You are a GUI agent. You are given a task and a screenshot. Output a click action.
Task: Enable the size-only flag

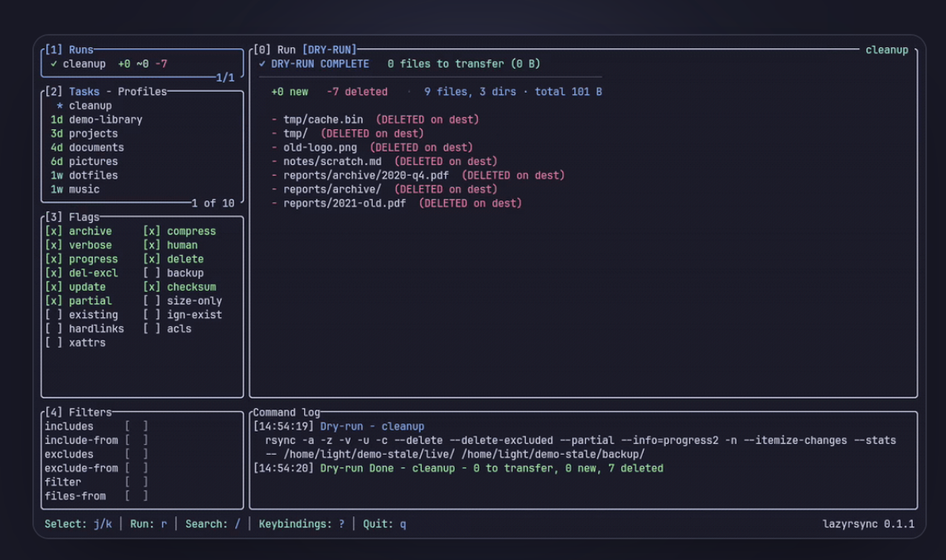(x=152, y=301)
